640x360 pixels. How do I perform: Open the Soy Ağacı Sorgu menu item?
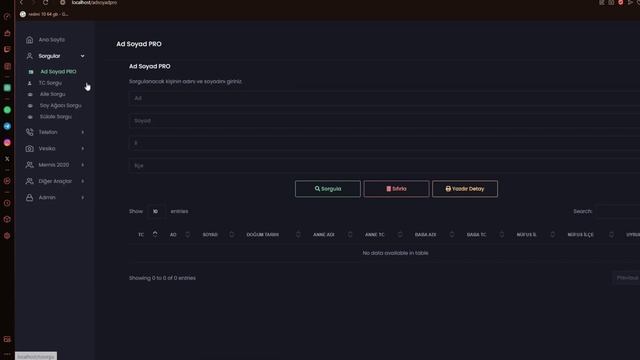pyautogui.click(x=61, y=105)
